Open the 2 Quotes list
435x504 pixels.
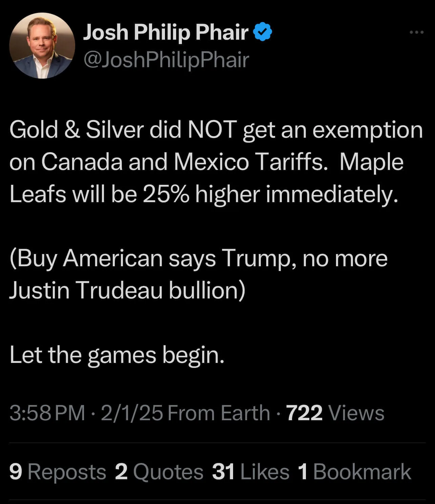tap(159, 472)
